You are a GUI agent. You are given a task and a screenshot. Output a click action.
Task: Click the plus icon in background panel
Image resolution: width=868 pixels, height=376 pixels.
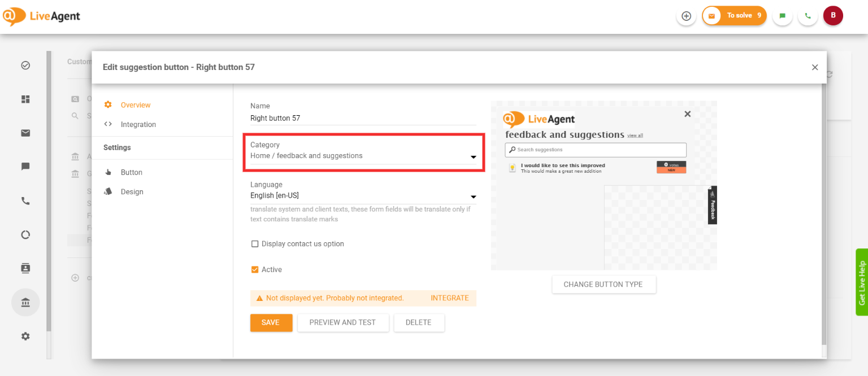pos(75,278)
